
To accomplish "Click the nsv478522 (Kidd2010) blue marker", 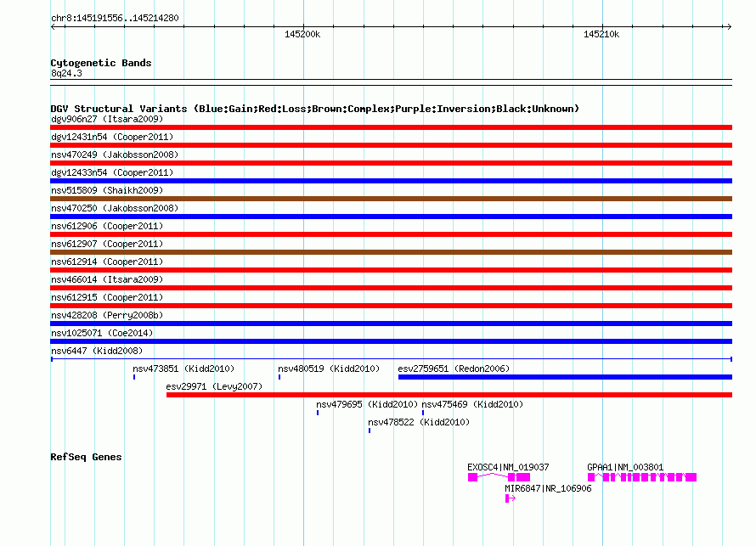I will [x=370, y=431].
